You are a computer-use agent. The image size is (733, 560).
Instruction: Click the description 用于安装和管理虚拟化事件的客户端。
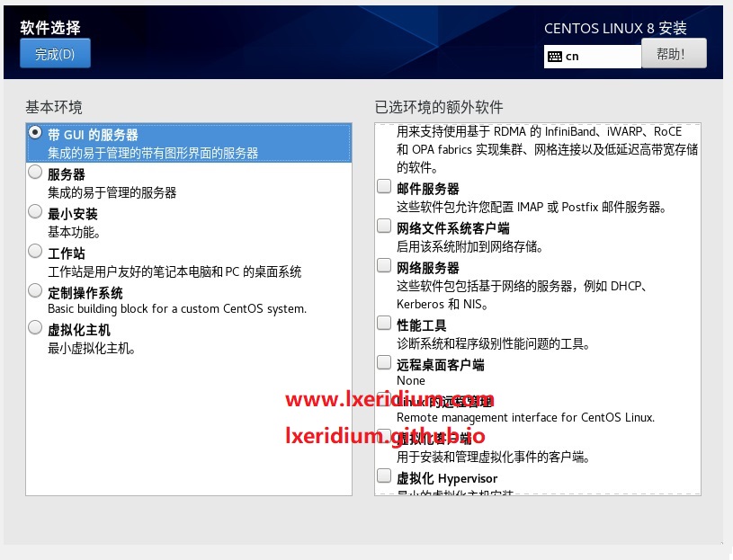493,457
